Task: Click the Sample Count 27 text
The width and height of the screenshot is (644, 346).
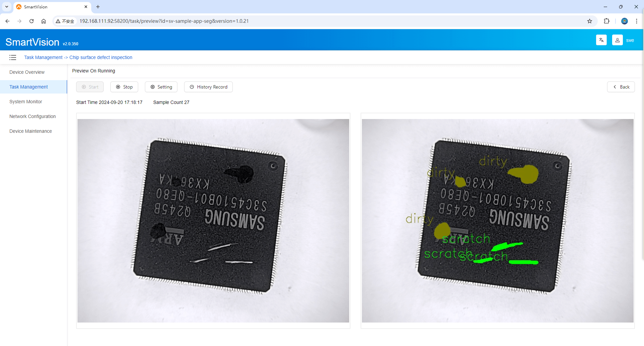Action: (x=171, y=102)
